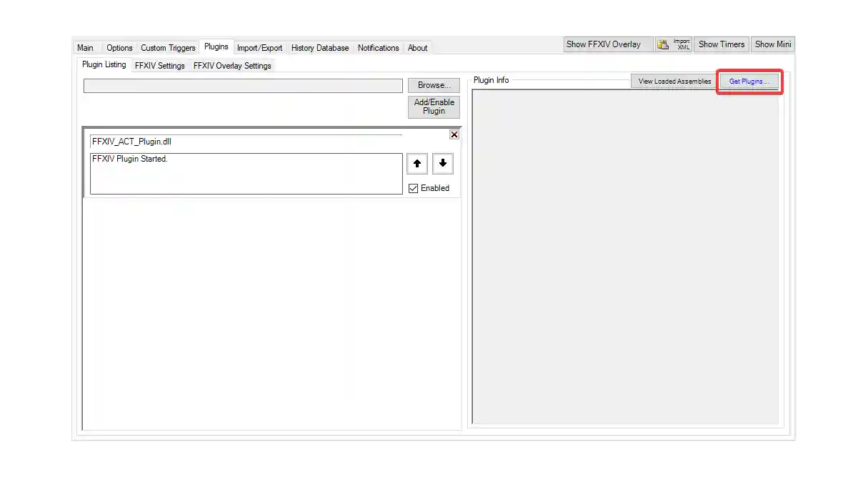Open the About tab
Screen dimensions: 868x477
point(417,47)
